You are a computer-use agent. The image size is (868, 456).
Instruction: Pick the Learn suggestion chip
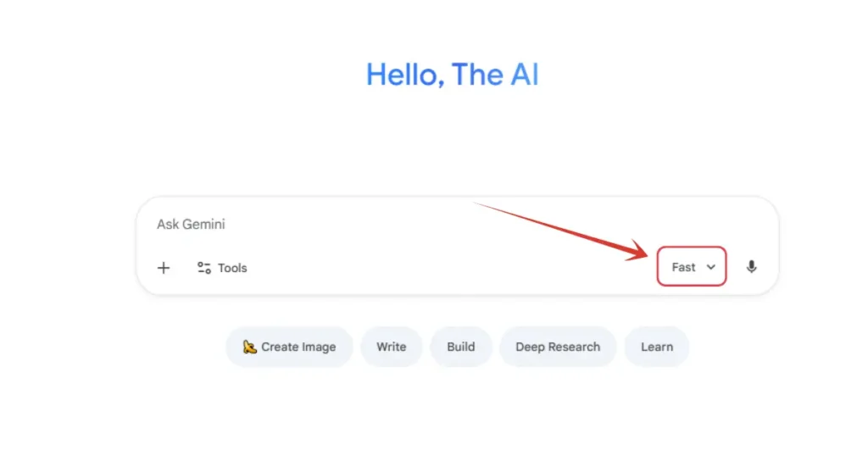point(656,347)
